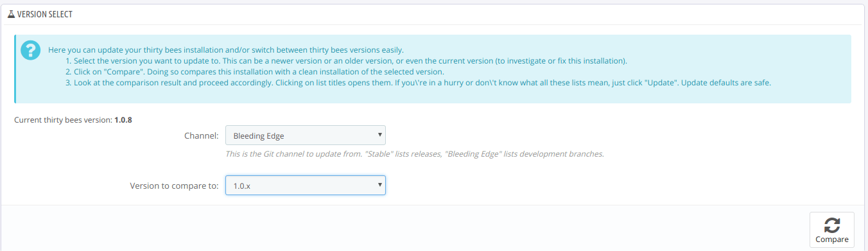Image resolution: width=868 pixels, height=251 pixels.
Task: Click the Git channel help text under Channel
Action: (x=415, y=154)
